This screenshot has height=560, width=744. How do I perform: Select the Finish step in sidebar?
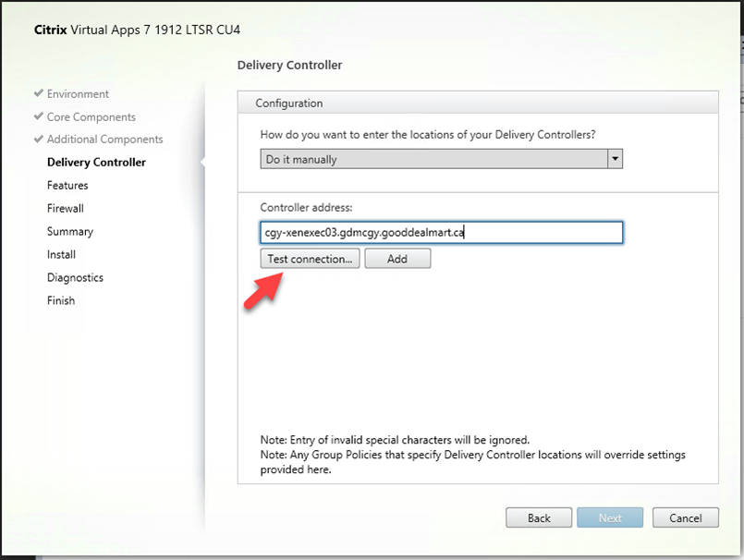[x=61, y=301]
